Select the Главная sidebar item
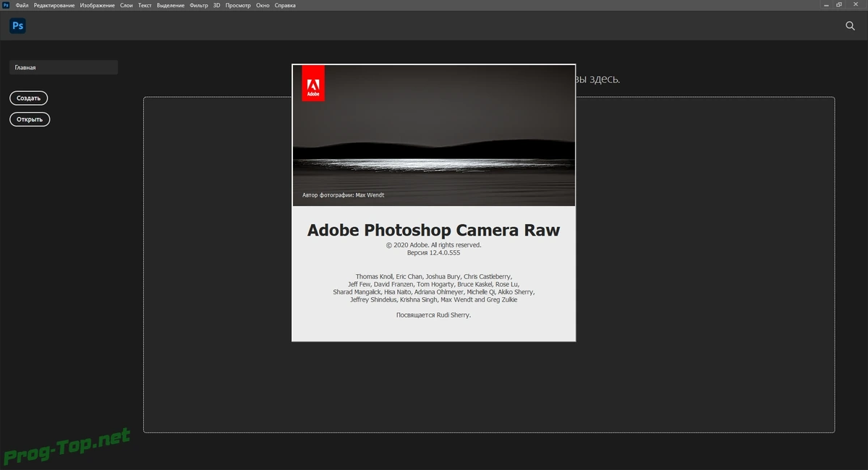 [x=64, y=67]
